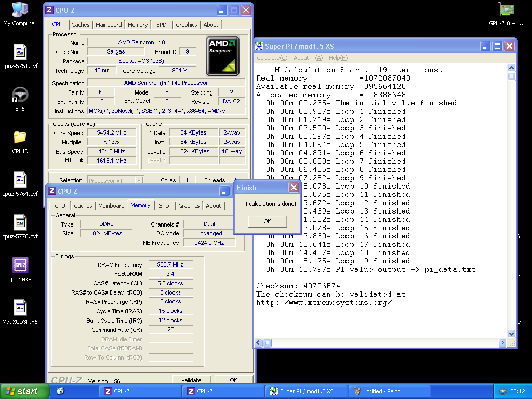Click the FSB:DRAM ratio value 3:4
532x399 pixels.
pyautogui.click(x=170, y=274)
